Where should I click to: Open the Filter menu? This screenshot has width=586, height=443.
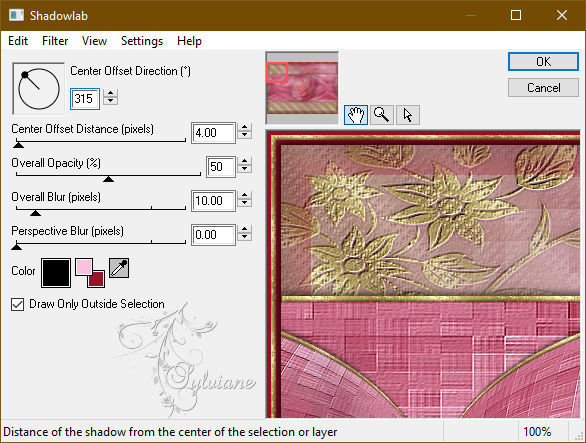pos(55,41)
